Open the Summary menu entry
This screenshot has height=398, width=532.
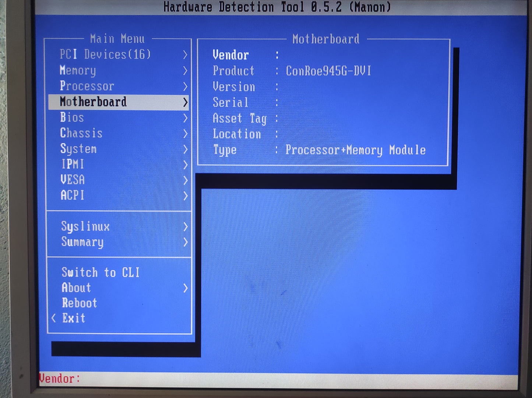pyautogui.click(x=82, y=242)
